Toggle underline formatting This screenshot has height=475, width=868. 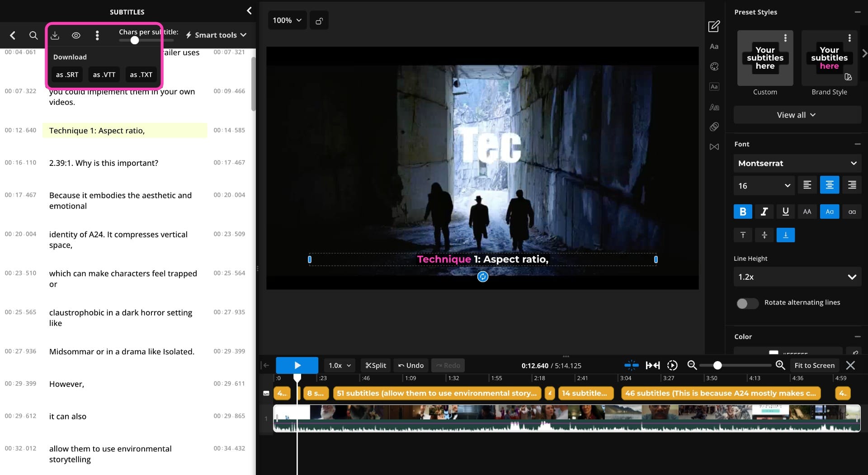(x=786, y=212)
